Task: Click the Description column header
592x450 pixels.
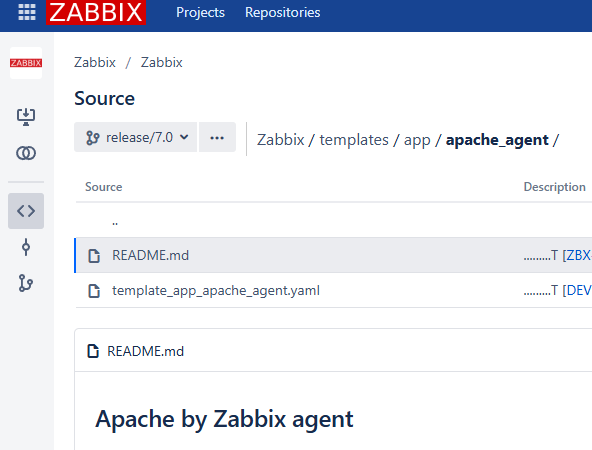Action: click(x=555, y=187)
